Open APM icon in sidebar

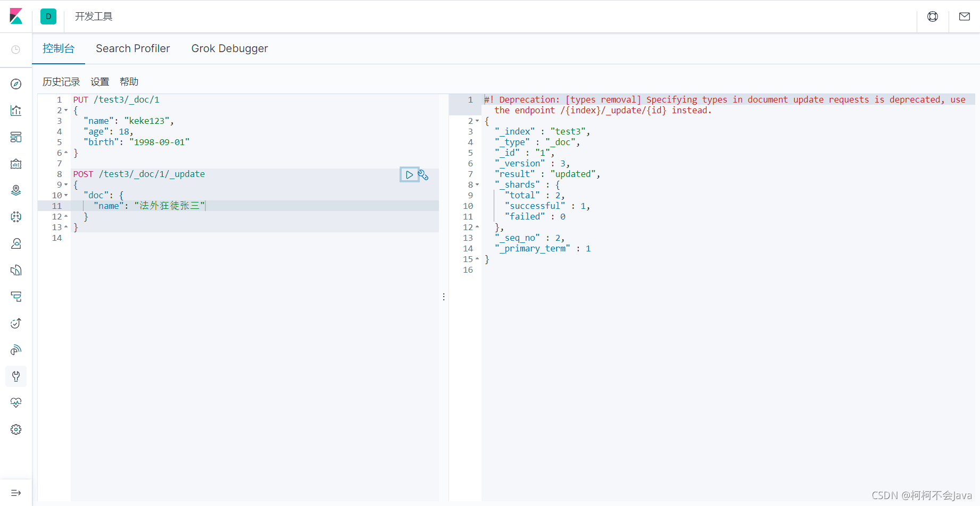16,297
